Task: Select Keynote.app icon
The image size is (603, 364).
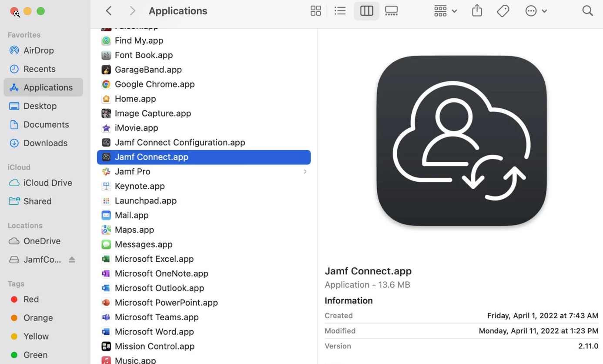Action: click(x=106, y=186)
